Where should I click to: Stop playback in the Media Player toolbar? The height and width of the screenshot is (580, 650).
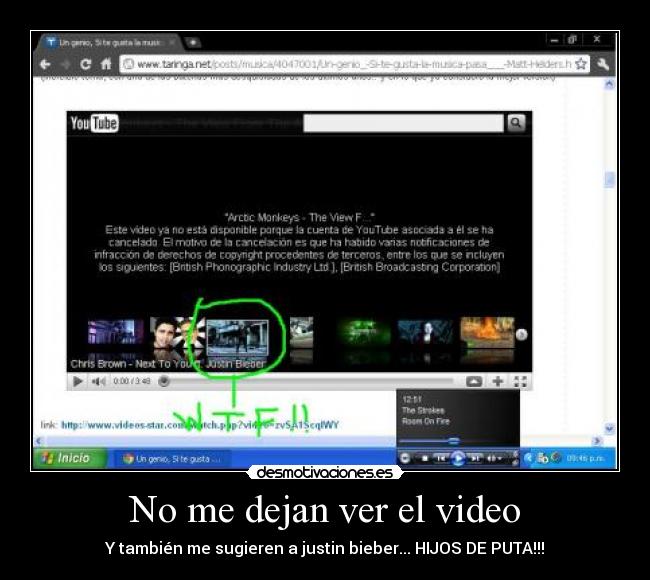[x=425, y=459]
